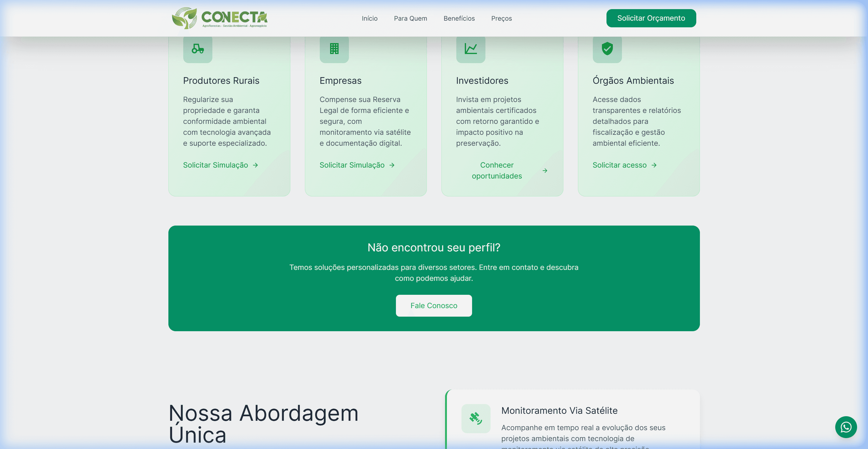868x449 pixels.
Task: Open WhatsApp chat via floating green icon
Action: coord(846,427)
